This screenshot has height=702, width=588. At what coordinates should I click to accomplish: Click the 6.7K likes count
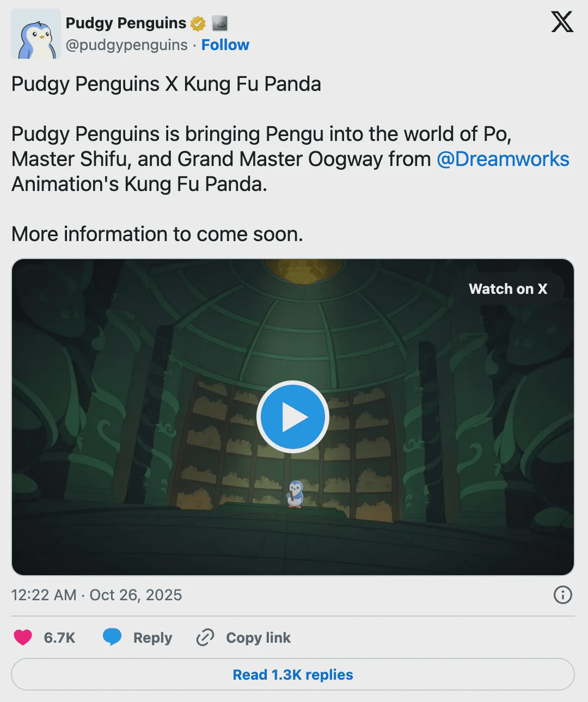[59, 638]
